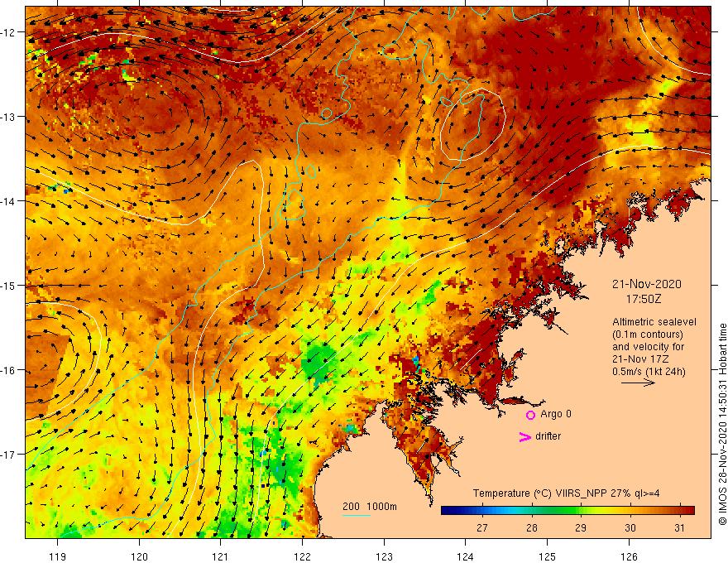Click the IMOS copyright timestamp text

click(x=722, y=424)
